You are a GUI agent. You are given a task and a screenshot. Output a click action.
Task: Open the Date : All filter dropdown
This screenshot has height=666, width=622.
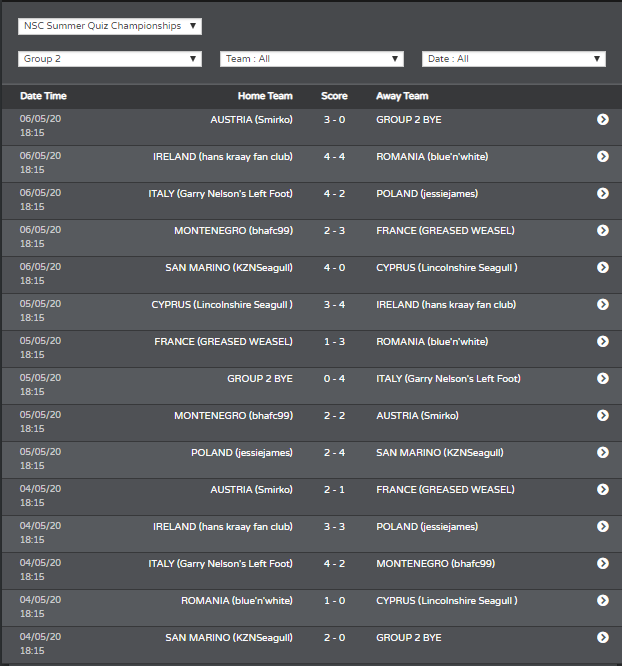click(x=514, y=59)
